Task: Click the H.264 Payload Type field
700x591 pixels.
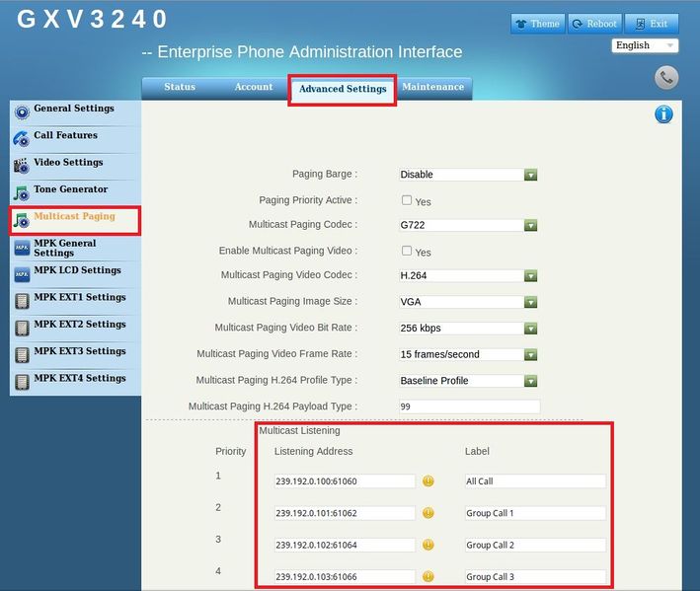Action: tap(469, 406)
